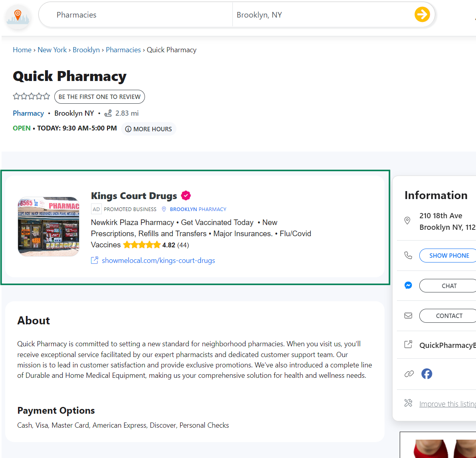Click the location pin icon before BROOKLYN PHARMACY
476x458 pixels.
click(x=163, y=209)
